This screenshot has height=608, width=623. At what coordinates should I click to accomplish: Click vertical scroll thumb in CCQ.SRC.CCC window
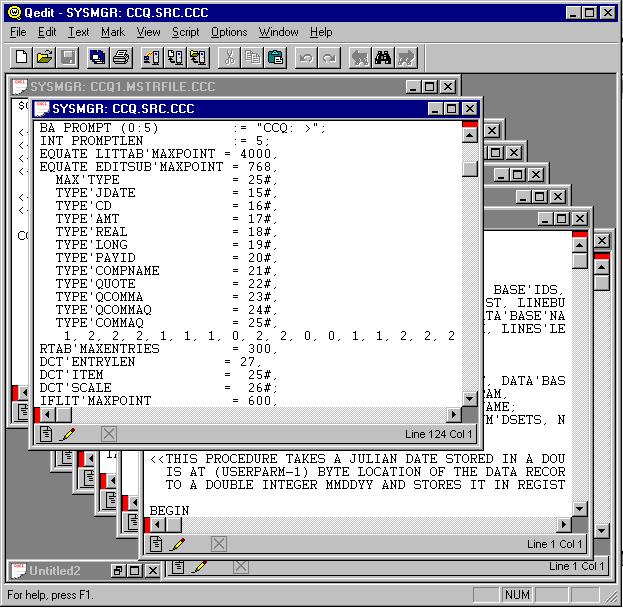click(x=470, y=169)
